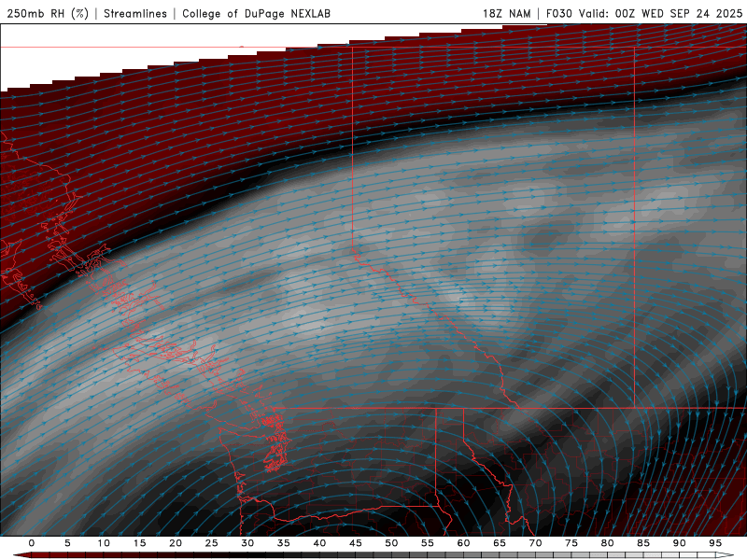Click the color scale label "45"

pos(356,543)
